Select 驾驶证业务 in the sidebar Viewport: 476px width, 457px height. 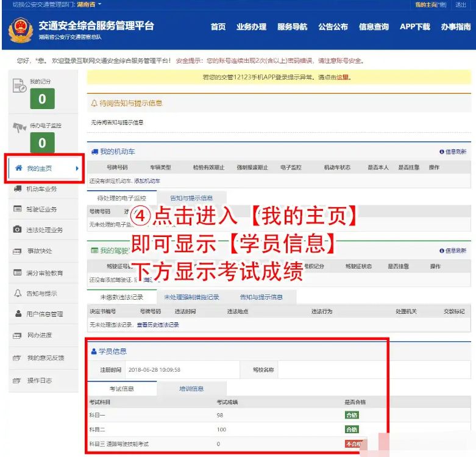coord(43,209)
